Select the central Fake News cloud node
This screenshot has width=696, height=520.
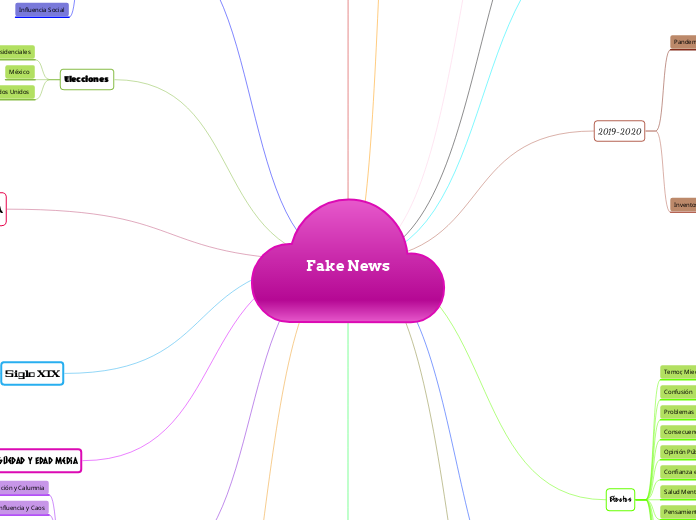[347, 266]
